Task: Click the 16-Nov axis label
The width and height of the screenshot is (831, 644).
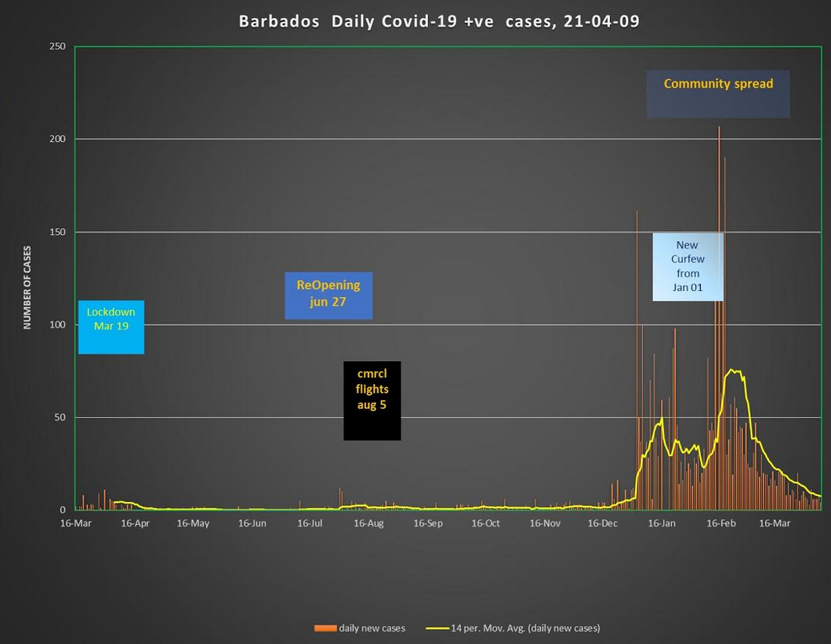Action: [x=545, y=523]
